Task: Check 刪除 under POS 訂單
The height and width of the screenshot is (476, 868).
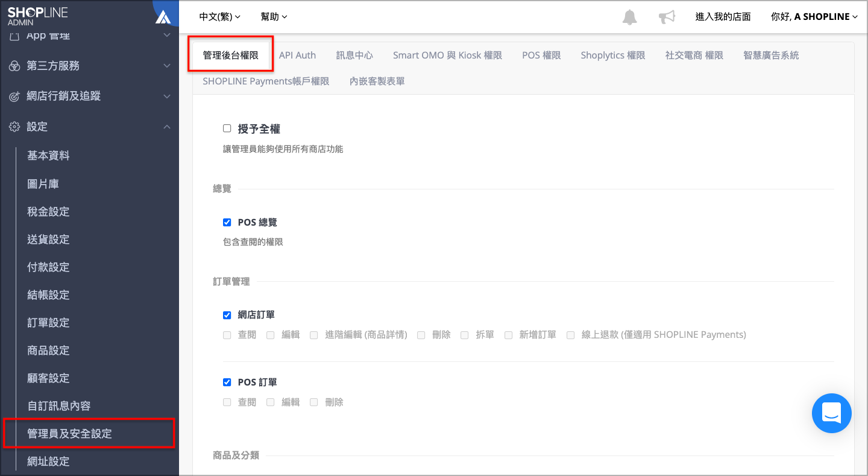Action: tap(314, 402)
